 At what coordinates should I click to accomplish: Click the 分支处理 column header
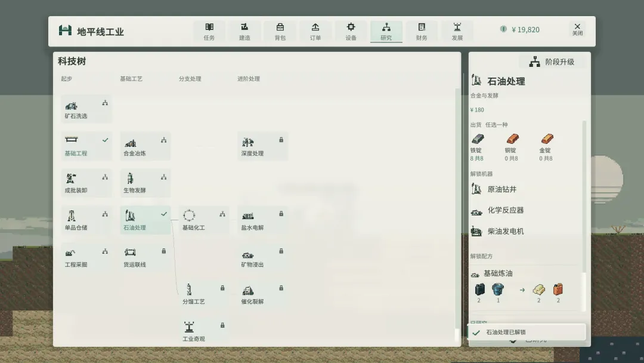(x=190, y=79)
